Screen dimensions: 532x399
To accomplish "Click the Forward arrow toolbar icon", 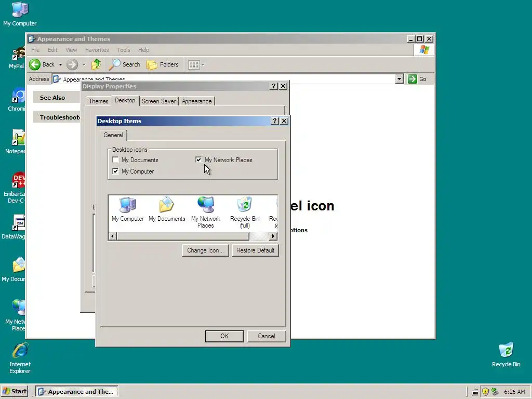I will click(72, 64).
